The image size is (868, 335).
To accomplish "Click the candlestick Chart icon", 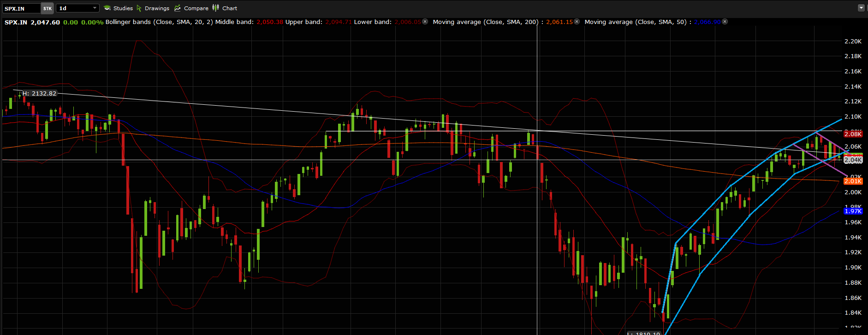I will tap(216, 8).
